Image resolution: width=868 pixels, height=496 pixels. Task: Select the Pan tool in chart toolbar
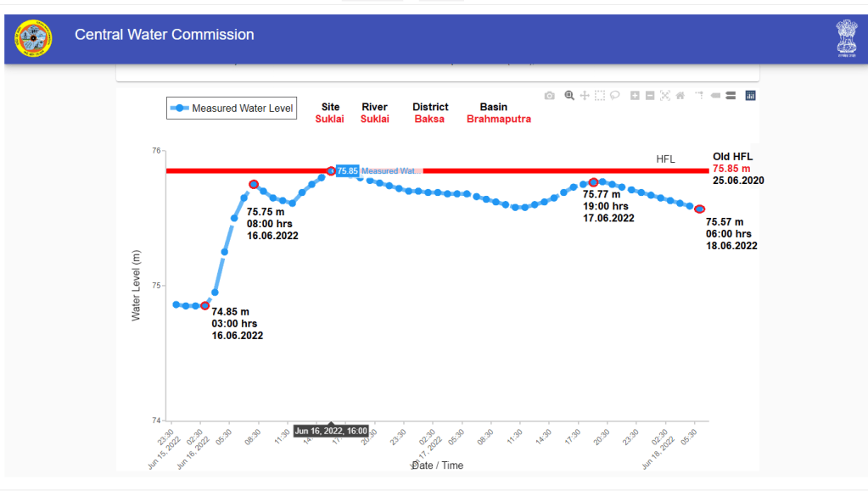click(585, 96)
